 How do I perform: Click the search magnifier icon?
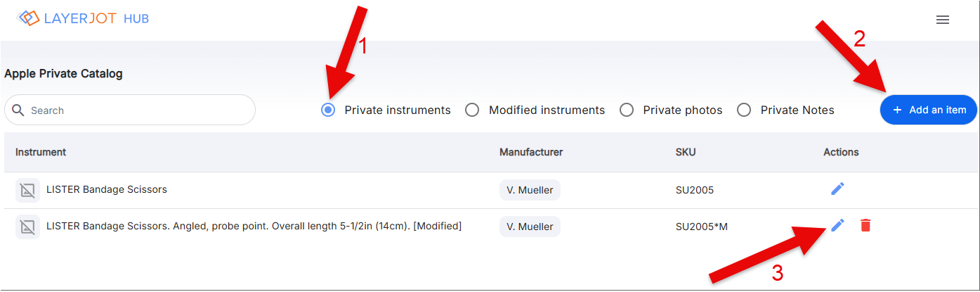[x=18, y=110]
